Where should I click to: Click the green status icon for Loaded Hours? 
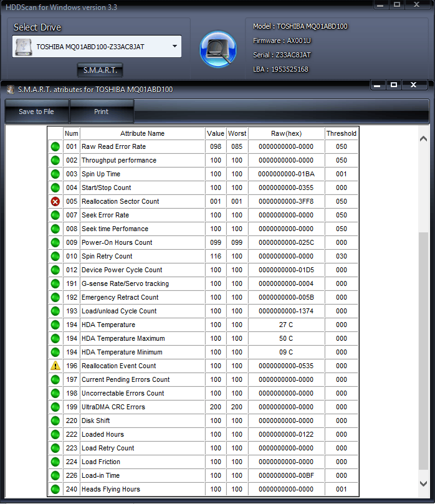click(x=55, y=435)
